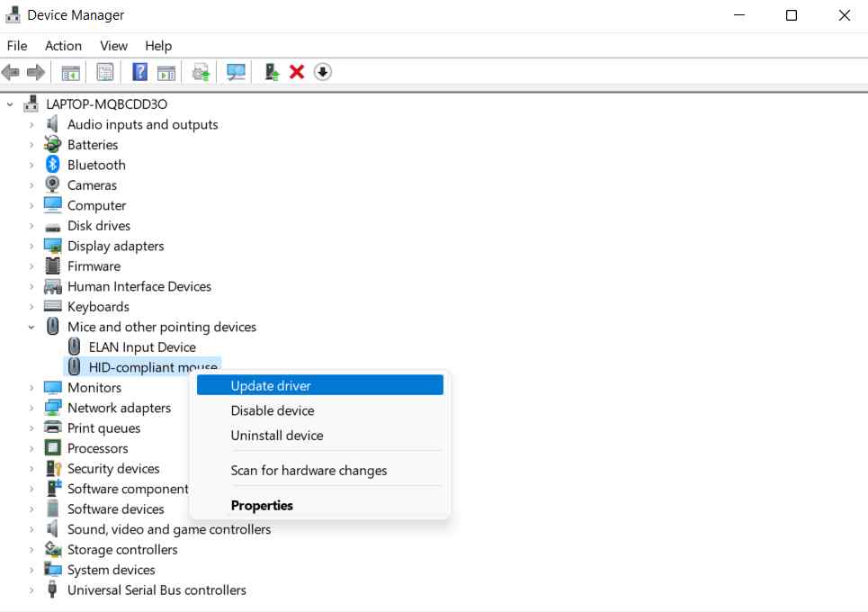Minimize the Device Manager window

click(x=739, y=15)
